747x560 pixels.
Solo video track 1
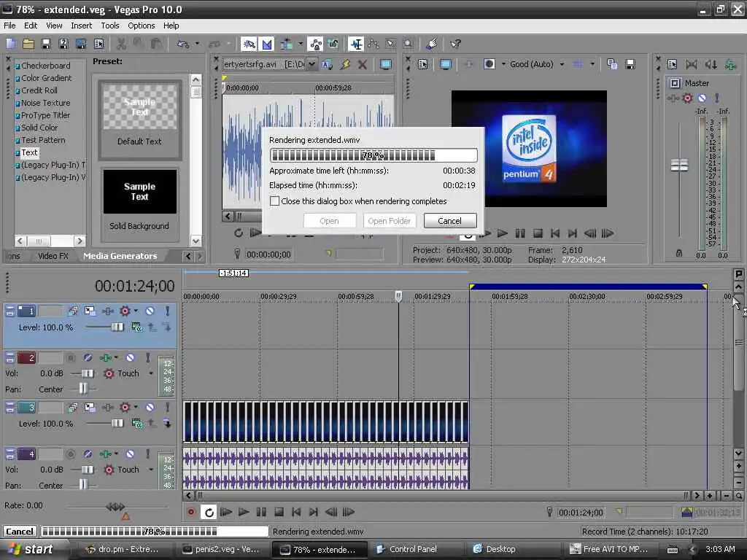[x=167, y=311]
